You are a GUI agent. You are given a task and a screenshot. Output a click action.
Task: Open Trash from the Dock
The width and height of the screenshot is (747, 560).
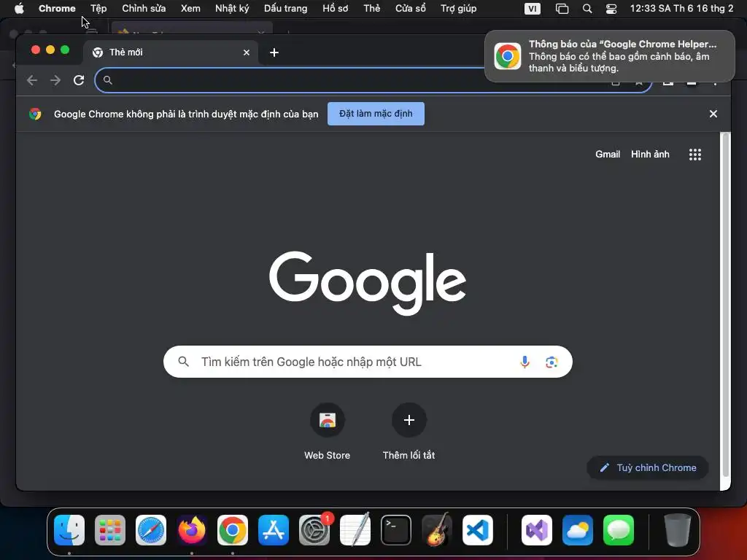(678, 530)
